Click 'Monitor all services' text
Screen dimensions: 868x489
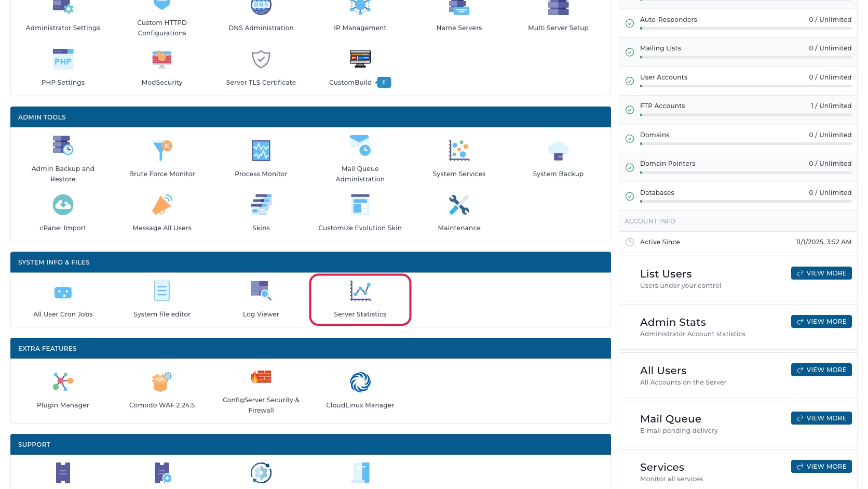tap(672, 479)
